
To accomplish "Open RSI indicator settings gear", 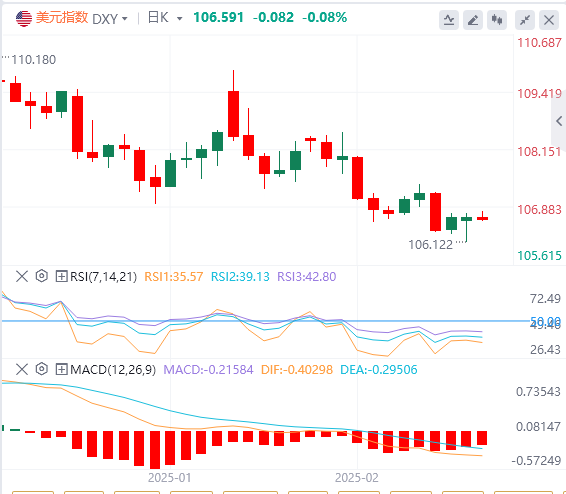I will 42,276.
